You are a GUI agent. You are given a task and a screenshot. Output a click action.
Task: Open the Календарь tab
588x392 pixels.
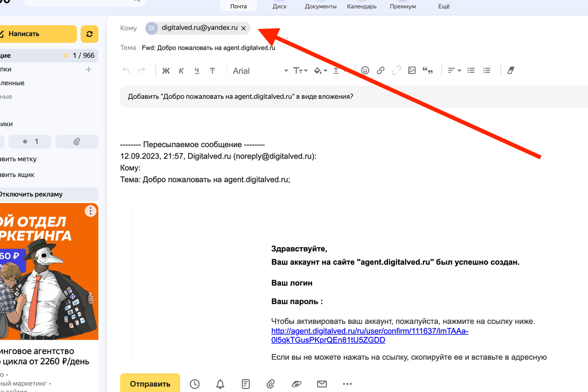point(362,6)
